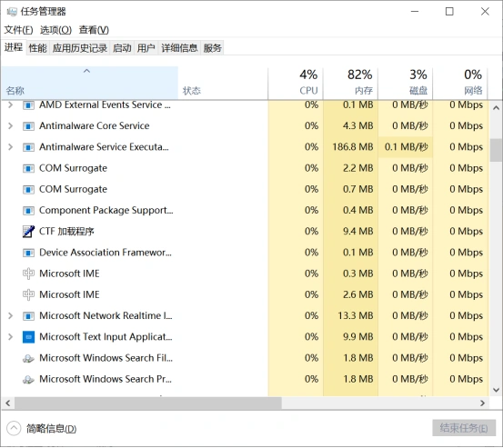Click the vertical scrollbar down arrow

[x=496, y=390]
